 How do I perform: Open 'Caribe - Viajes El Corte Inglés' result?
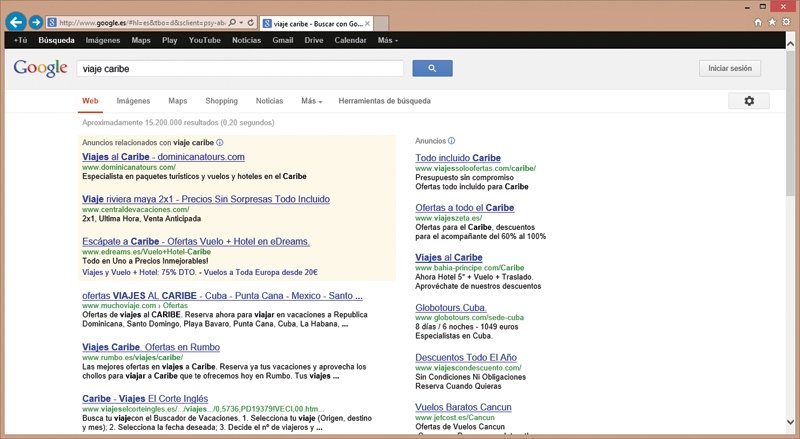click(x=145, y=399)
